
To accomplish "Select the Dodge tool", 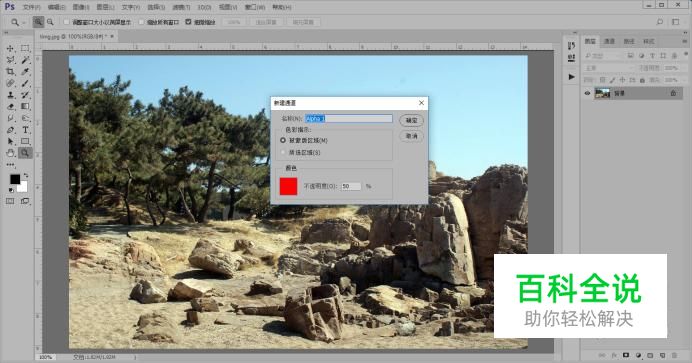I will pyautogui.click(x=25, y=118).
